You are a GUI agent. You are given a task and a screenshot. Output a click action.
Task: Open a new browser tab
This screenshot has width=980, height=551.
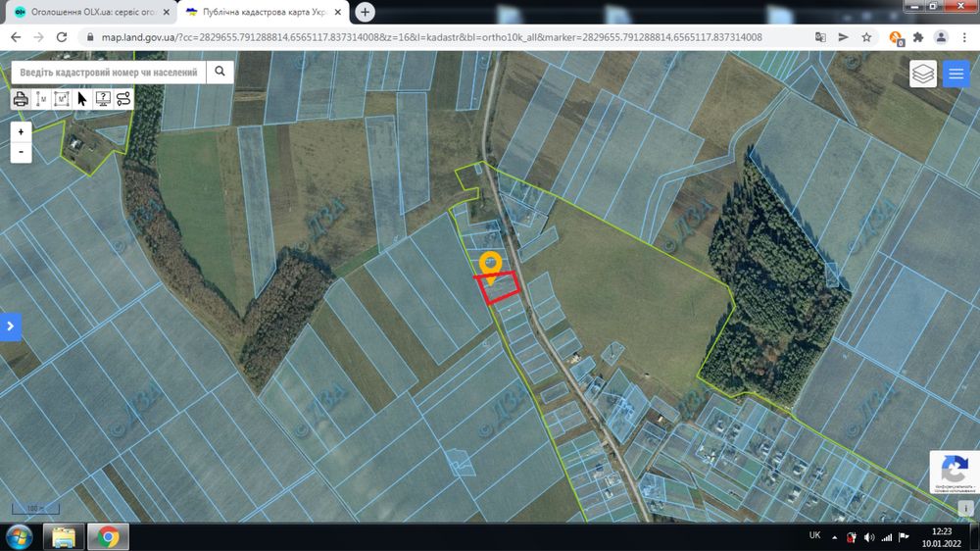tap(365, 12)
